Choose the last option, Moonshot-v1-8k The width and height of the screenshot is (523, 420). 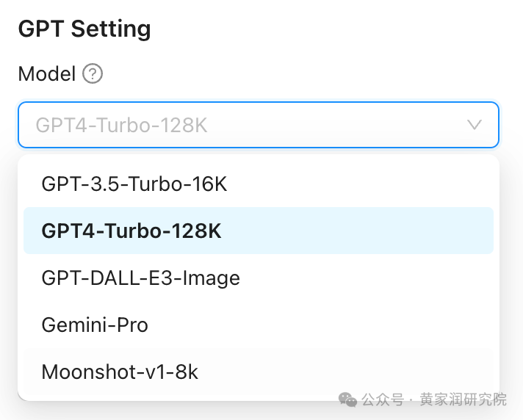tap(120, 372)
